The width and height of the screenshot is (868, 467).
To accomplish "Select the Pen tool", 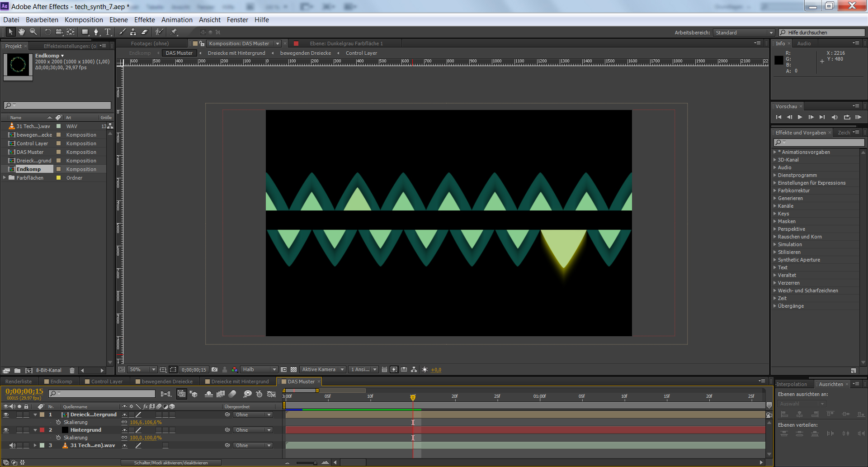I will (x=96, y=32).
